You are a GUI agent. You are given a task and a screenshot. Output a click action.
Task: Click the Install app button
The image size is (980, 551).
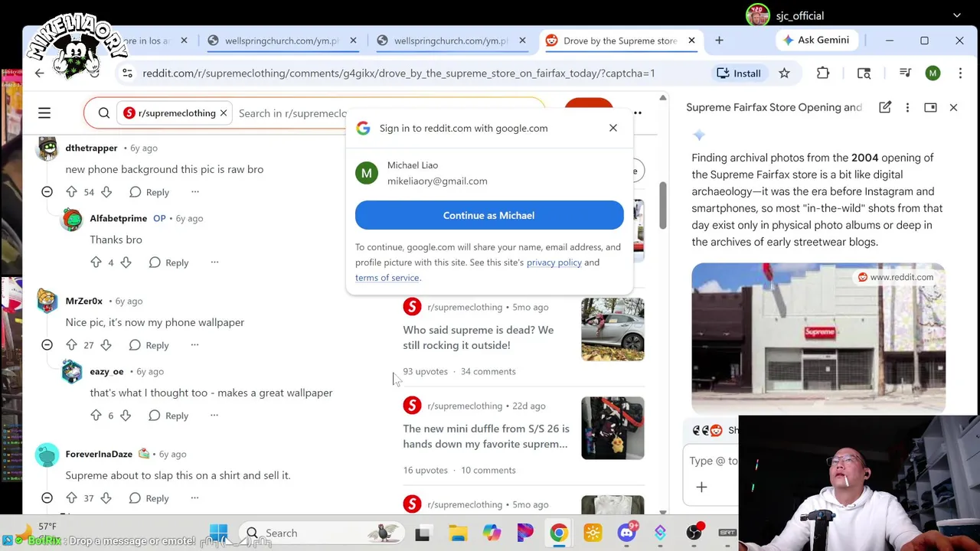[x=739, y=73]
